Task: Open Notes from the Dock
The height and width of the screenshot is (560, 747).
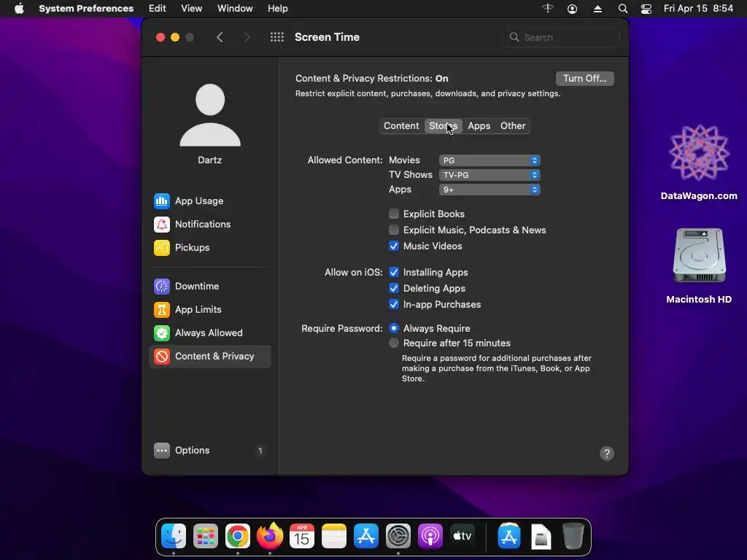Action: 334,536
